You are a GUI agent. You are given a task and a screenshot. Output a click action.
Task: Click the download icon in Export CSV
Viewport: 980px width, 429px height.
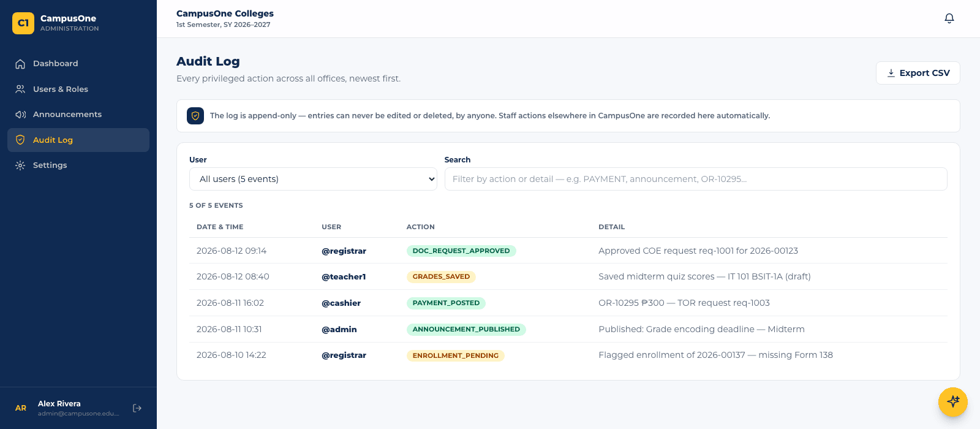click(x=891, y=73)
